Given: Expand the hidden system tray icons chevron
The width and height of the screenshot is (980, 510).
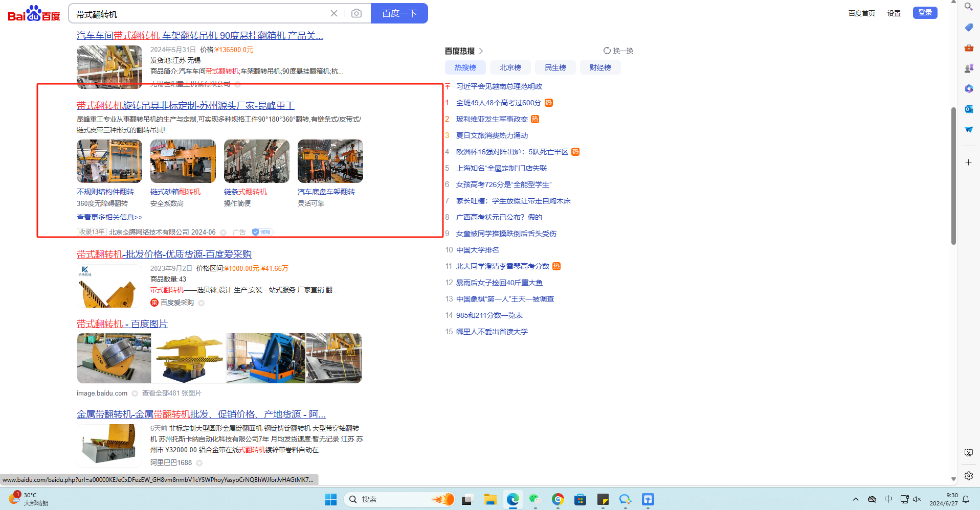Looking at the screenshot, I should (856, 499).
